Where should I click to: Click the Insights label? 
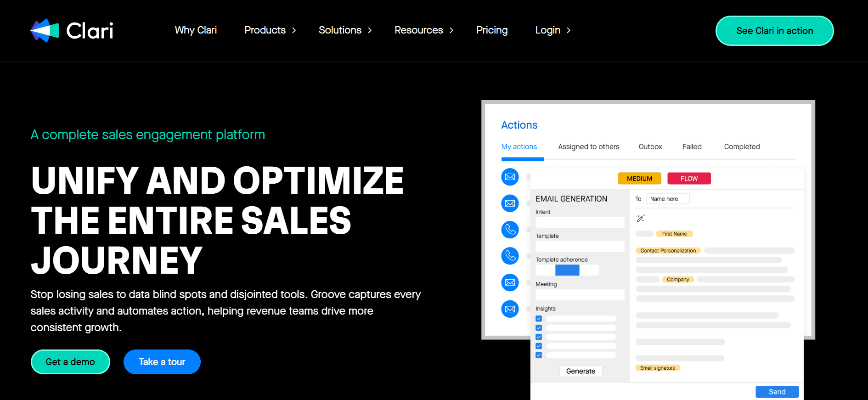[546, 309]
